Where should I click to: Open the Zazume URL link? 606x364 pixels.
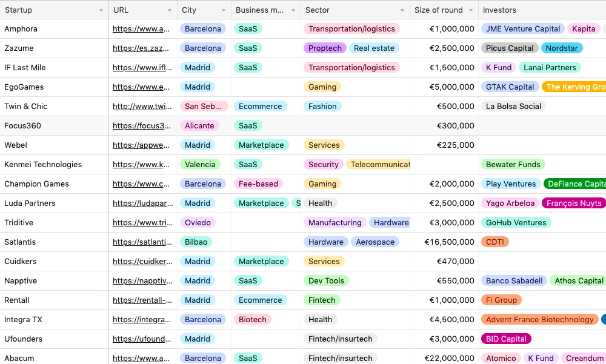pyautogui.click(x=141, y=48)
